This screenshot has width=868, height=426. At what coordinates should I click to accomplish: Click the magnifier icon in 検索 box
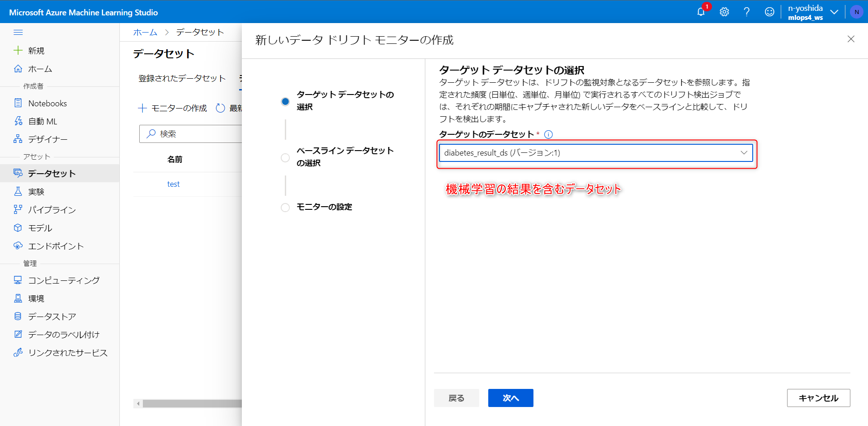click(151, 133)
